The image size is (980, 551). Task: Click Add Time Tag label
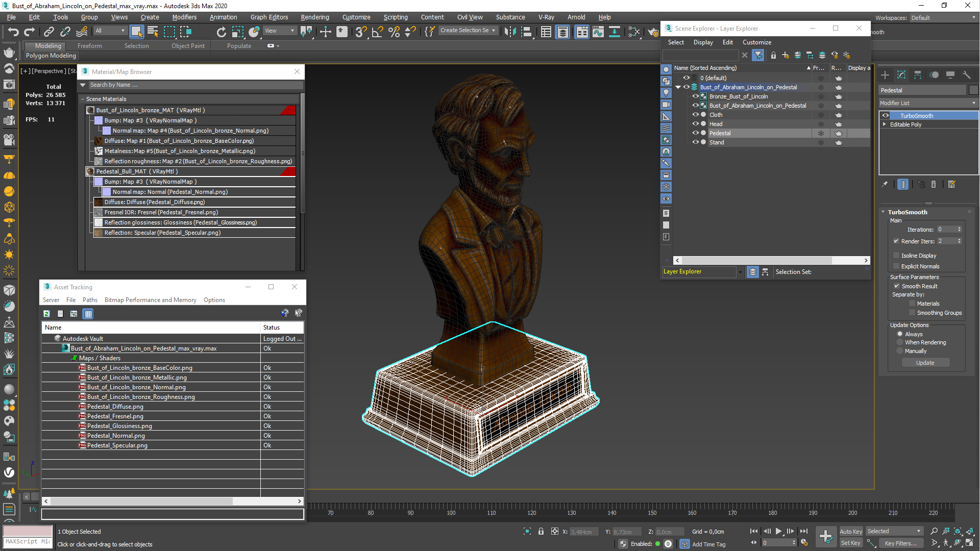(708, 544)
